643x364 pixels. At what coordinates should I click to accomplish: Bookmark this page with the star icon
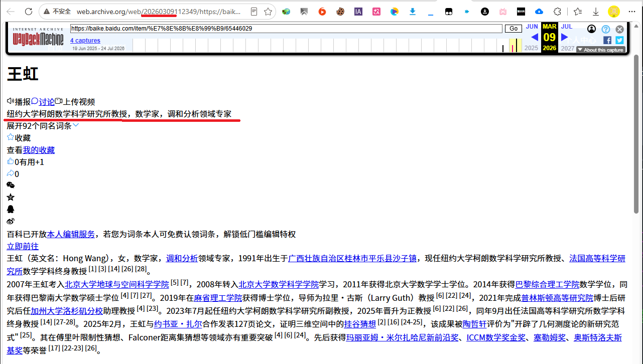coord(269,11)
